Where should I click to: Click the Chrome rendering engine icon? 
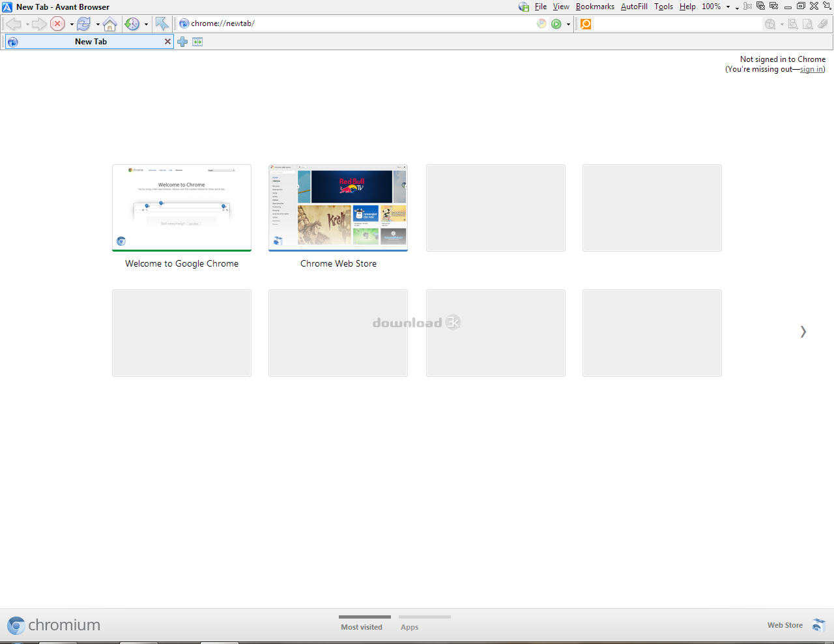click(541, 24)
